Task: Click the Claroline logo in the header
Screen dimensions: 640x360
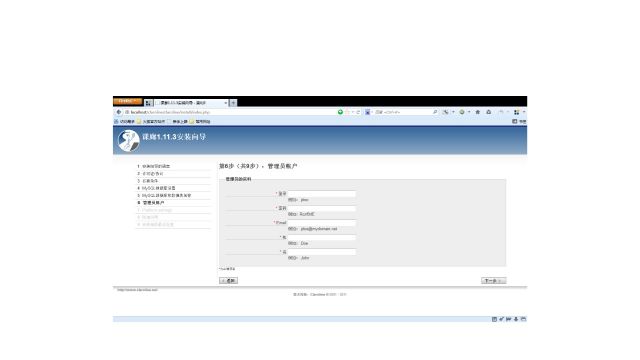Action: 129,140
